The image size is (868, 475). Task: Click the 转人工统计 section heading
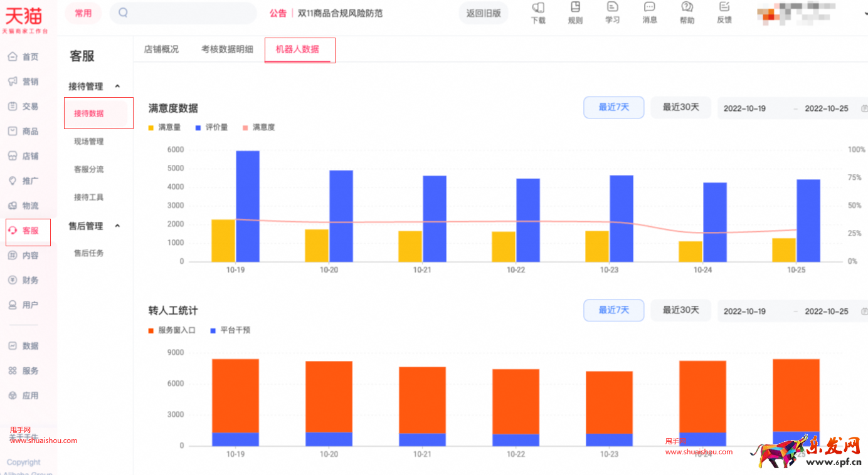173,311
